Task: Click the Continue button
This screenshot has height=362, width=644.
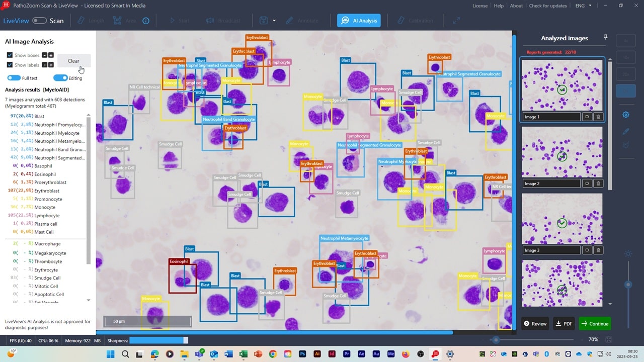Action: pyautogui.click(x=595, y=324)
